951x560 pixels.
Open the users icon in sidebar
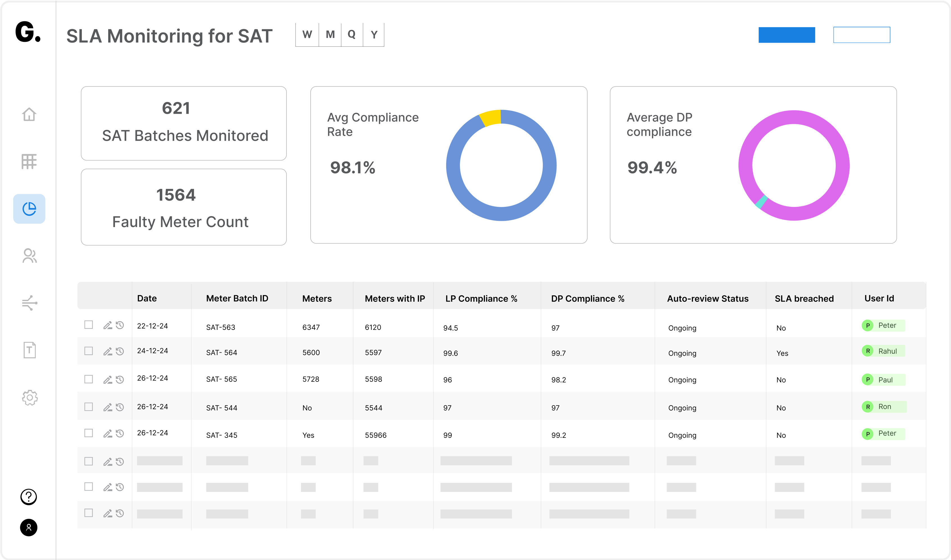pyautogui.click(x=29, y=256)
